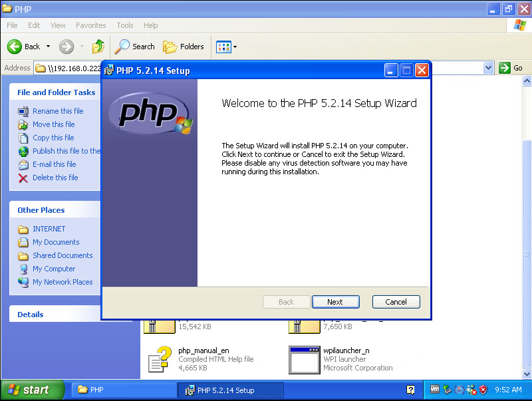Click the Windows flag logo in Explorer
This screenshot has height=401, width=532.
click(519, 25)
